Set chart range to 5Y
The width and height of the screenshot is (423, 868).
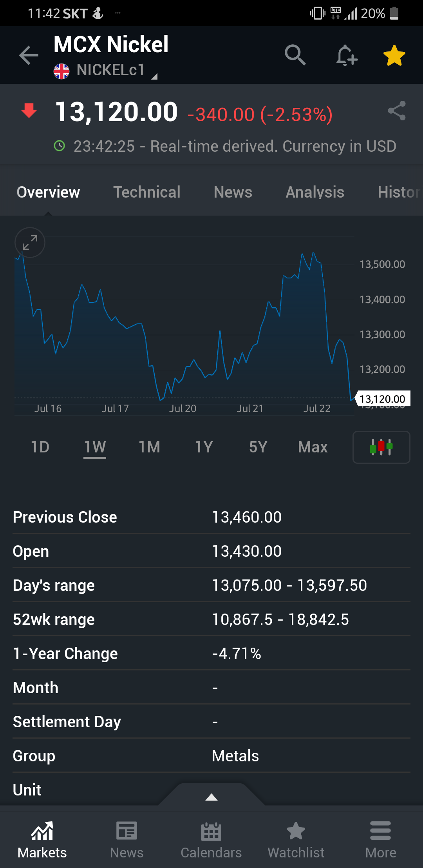258,447
